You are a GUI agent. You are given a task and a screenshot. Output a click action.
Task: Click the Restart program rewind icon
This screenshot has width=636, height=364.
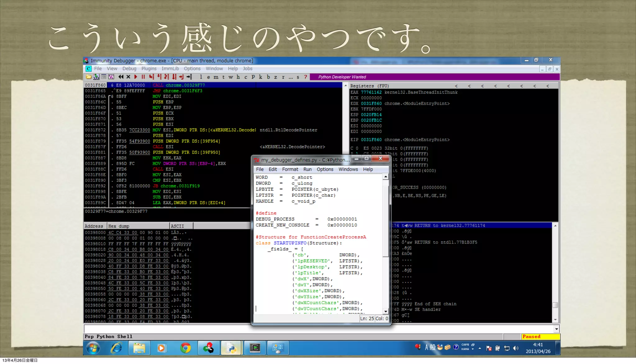point(121,77)
